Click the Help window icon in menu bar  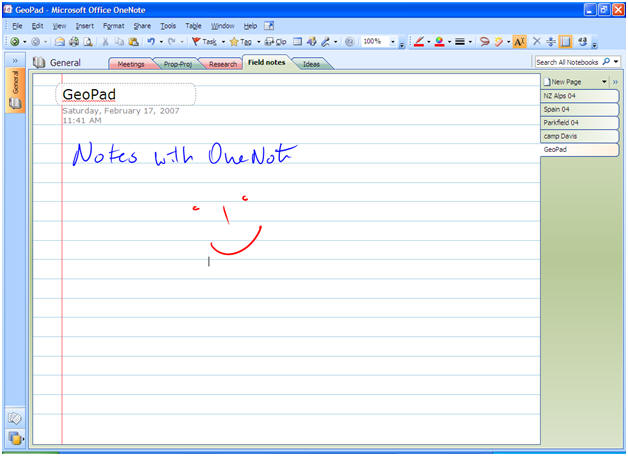pyautogui.click(x=269, y=26)
